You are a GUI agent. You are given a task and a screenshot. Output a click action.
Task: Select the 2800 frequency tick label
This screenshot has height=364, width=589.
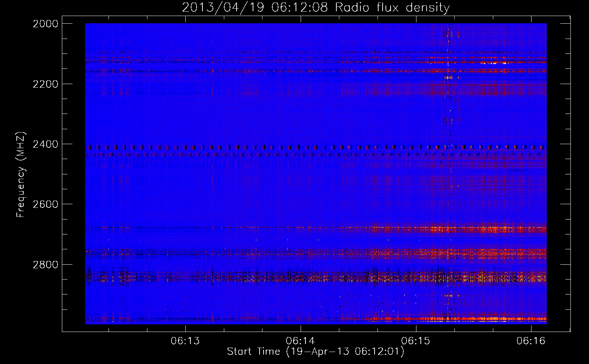tap(46, 264)
